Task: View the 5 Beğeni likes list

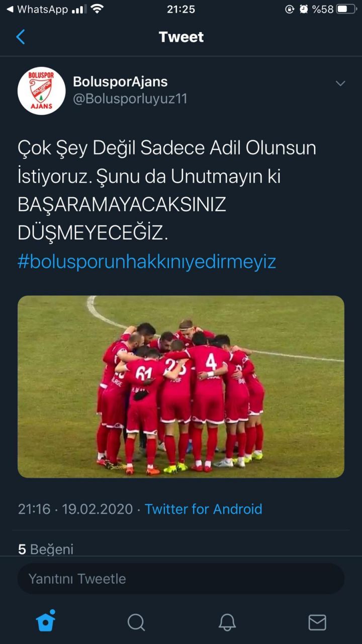Action: click(46, 549)
